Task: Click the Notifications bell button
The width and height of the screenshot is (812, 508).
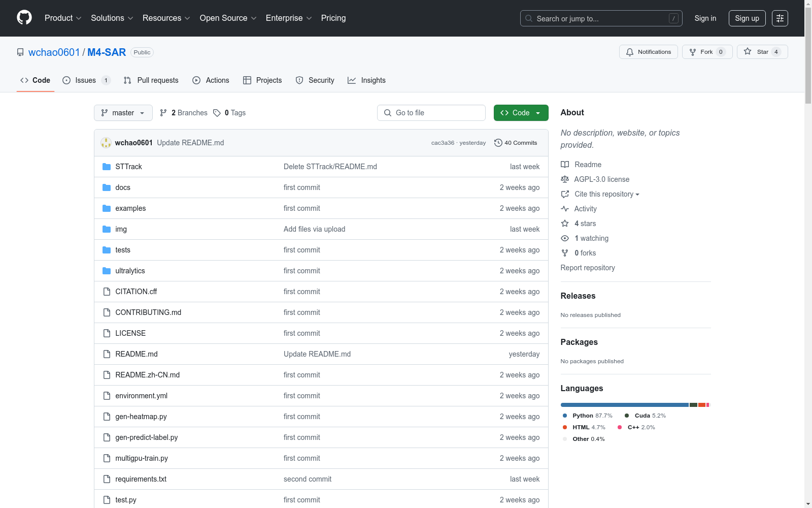Action: 648,52
